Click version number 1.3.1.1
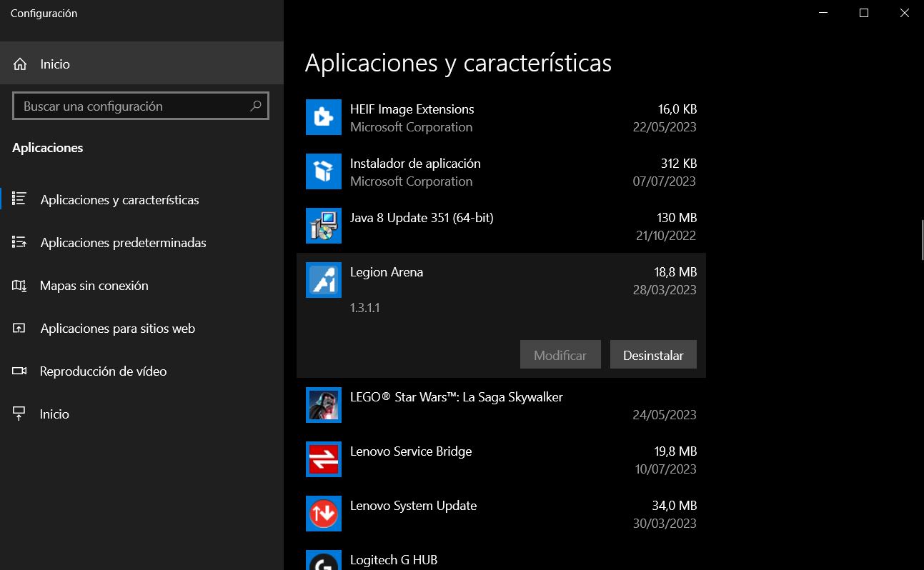Viewport: 924px width, 570px height. [x=365, y=308]
